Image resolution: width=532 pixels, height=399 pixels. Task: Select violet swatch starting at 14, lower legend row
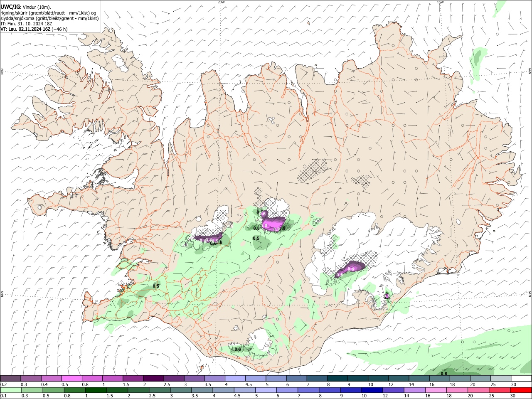pos(415,390)
